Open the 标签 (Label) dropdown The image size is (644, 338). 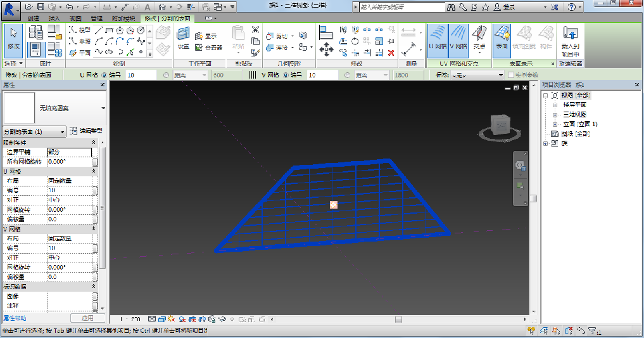click(x=476, y=75)
